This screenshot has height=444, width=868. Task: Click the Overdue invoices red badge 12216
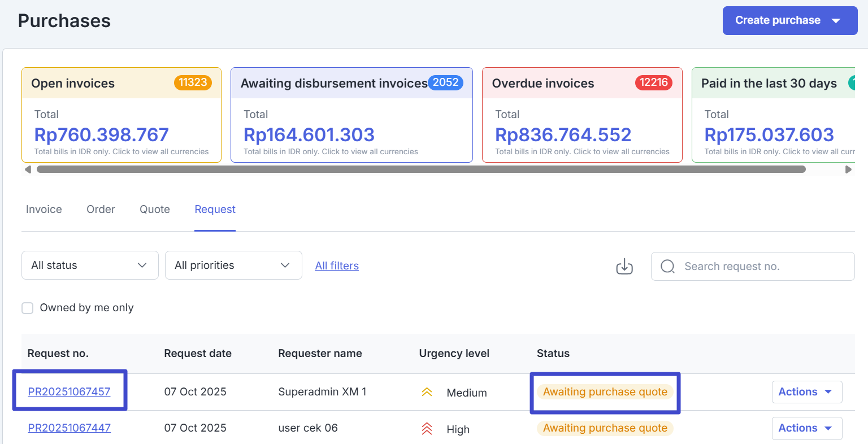click(654, 82)
